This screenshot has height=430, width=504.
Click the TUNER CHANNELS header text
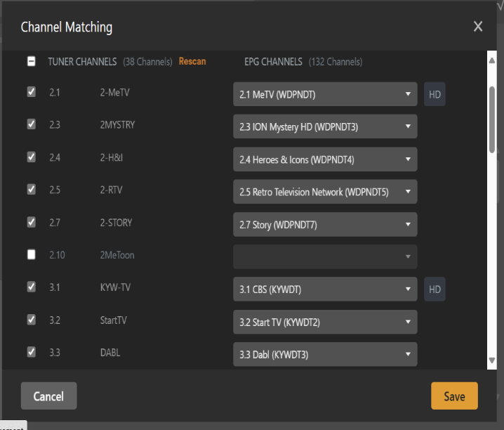[82, 61]
